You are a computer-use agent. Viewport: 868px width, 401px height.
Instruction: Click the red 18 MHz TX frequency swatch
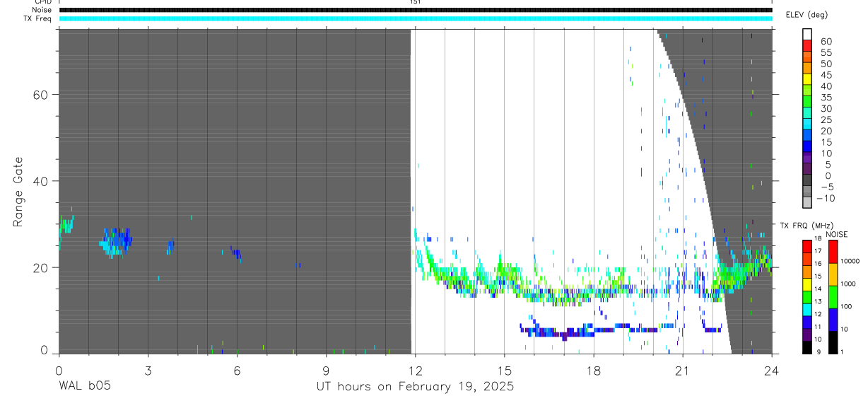coord(806,246)
